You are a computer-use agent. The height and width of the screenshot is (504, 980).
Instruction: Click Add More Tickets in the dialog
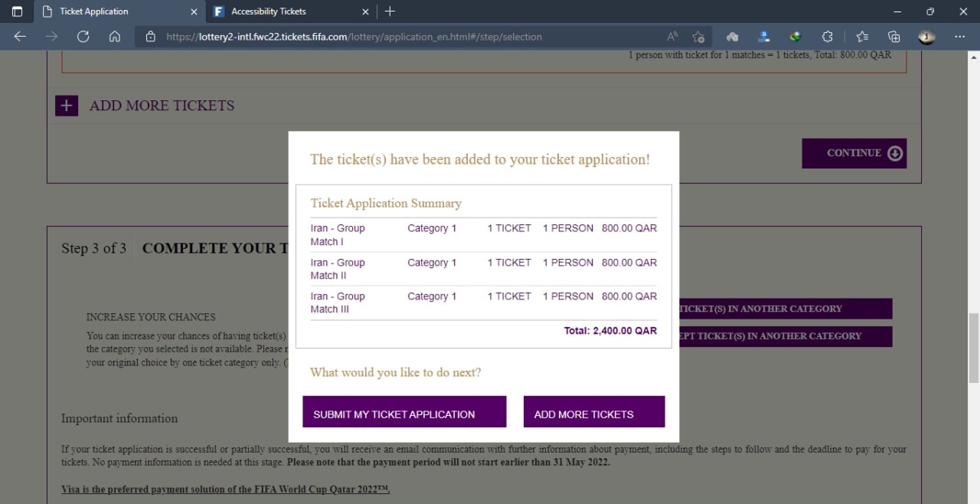pyautogui.click(x=594, y=412)
